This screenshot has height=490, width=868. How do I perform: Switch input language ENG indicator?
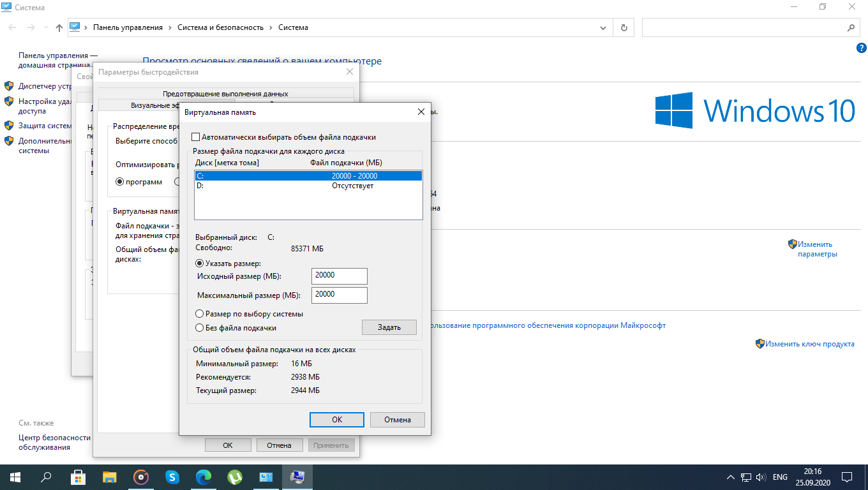coord(780,477)
